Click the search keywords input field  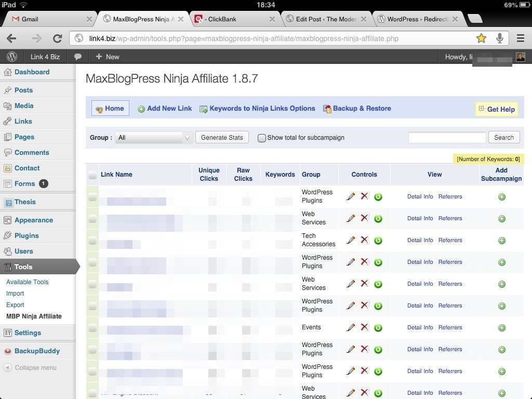[447, 137]
